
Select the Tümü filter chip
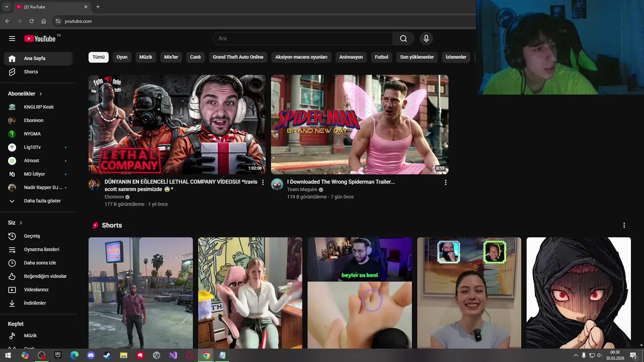tap(99, 57)
